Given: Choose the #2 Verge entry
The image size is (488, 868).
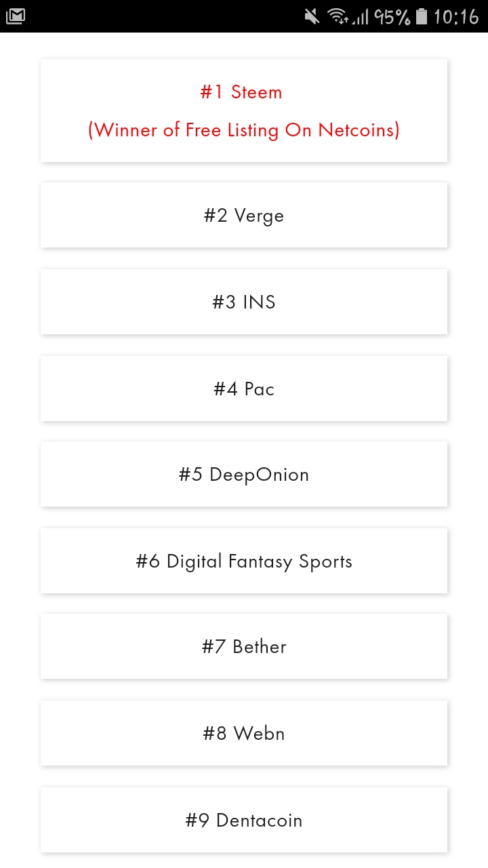Looking at the screenshot, I should tap(244, 215).
